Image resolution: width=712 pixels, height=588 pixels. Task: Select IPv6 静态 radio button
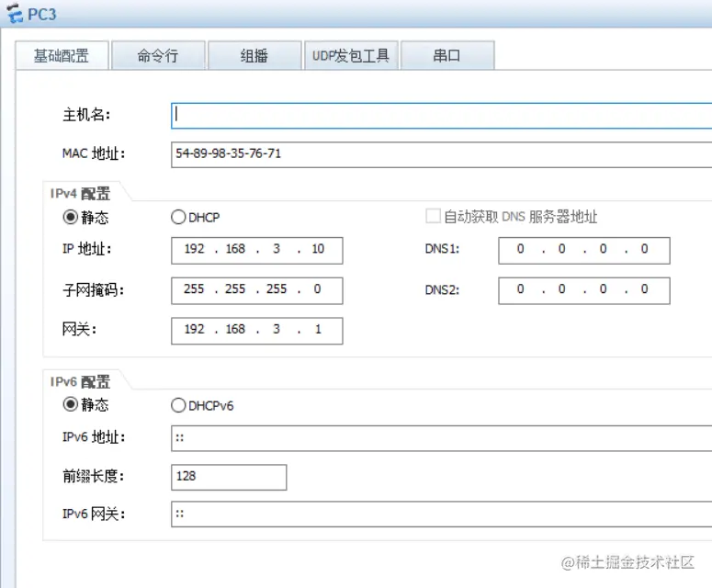coord(71,403)
